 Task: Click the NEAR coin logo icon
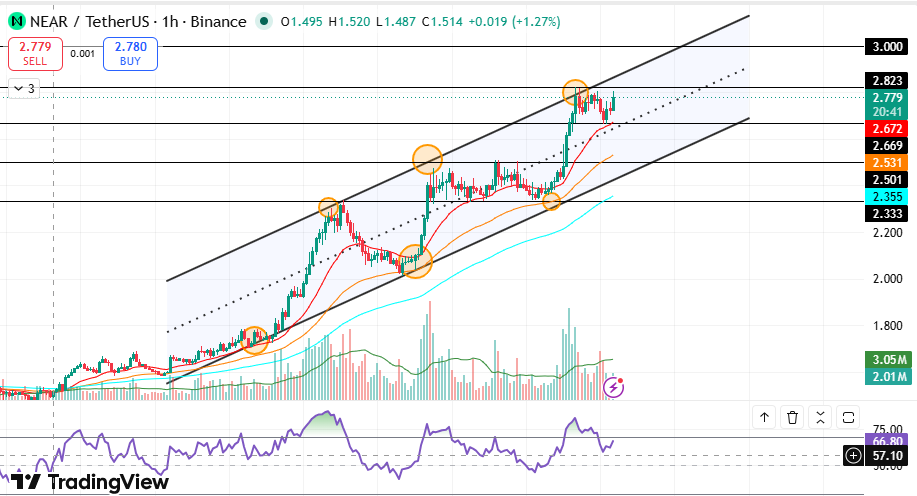17,22
